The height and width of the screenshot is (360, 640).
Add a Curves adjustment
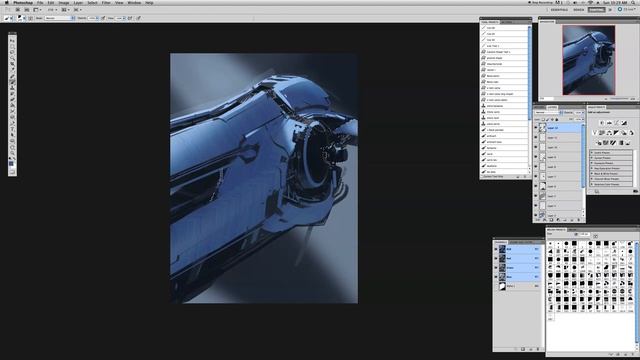(616, 122)
